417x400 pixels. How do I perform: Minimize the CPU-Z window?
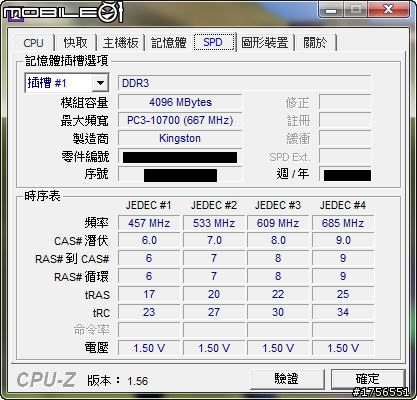331,10
